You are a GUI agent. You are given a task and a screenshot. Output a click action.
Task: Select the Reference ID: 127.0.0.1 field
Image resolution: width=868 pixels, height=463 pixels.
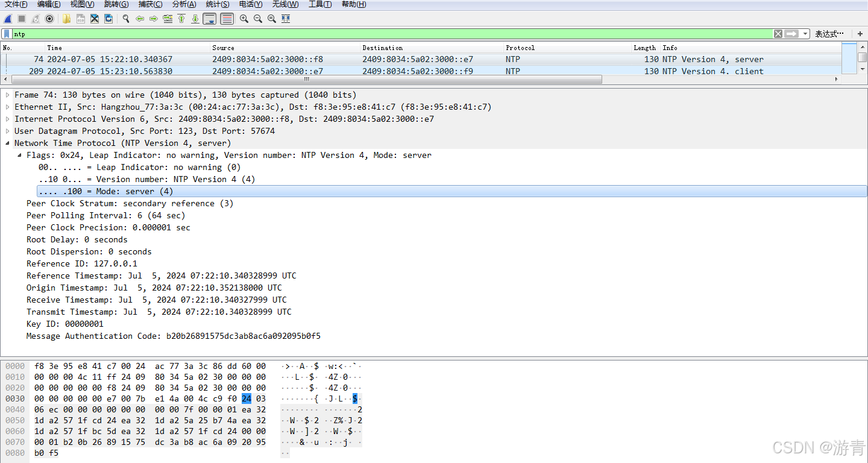pos(82,263)
